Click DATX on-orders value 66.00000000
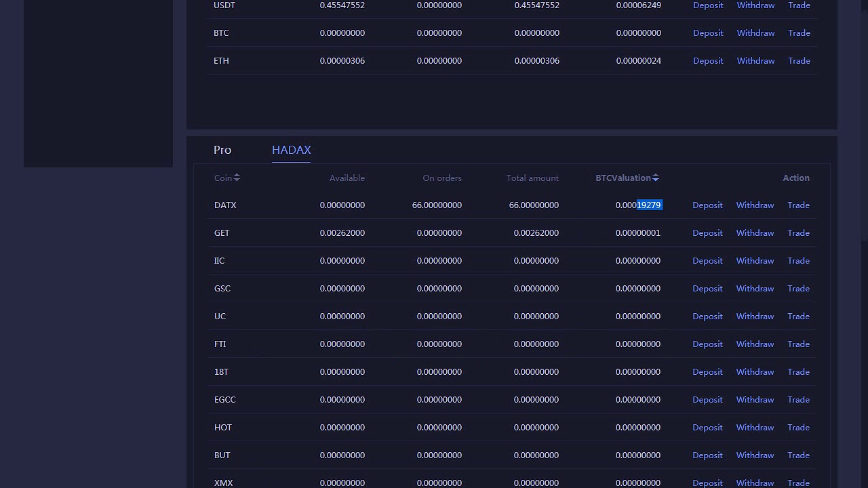The image size is (868, 488). pos(437,205)
